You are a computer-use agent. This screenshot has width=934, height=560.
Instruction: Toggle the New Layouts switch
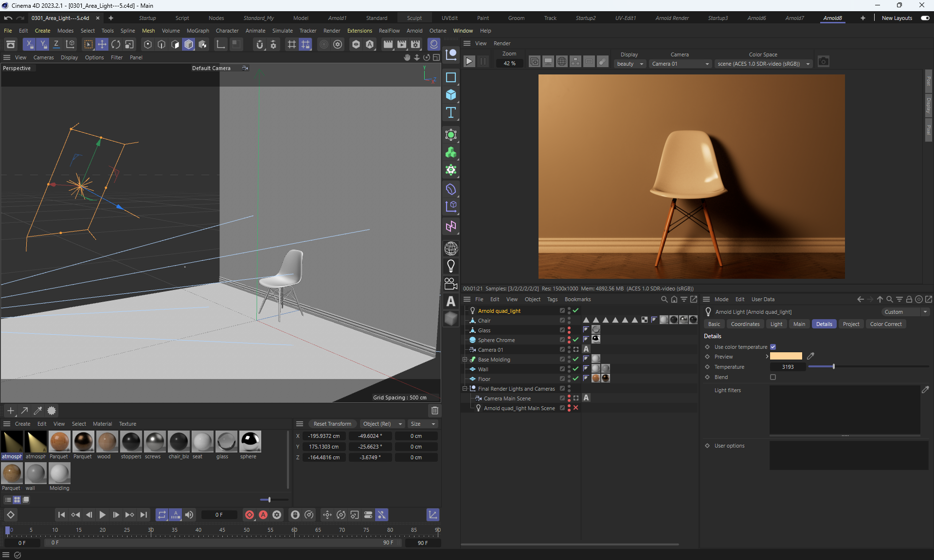[925, 18]
